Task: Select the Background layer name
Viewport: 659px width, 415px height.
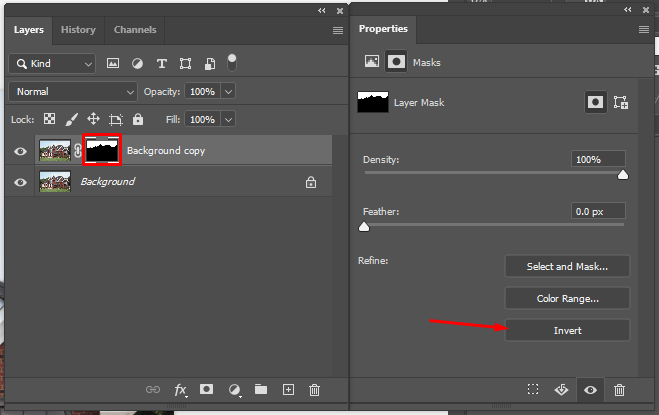Action: point(108,182)
